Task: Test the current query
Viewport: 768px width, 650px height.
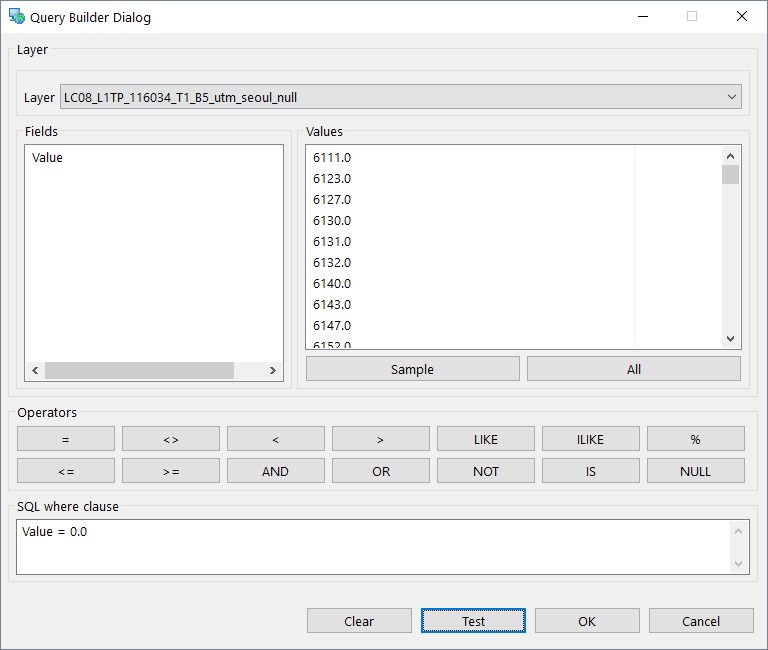Action: (473, 621)
